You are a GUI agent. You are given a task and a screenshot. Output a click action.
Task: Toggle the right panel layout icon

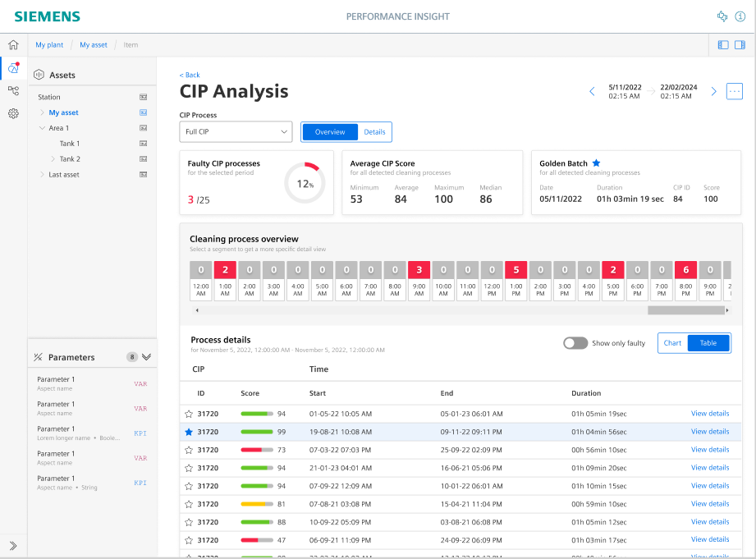pyautogui.click(x=740, y=45)
